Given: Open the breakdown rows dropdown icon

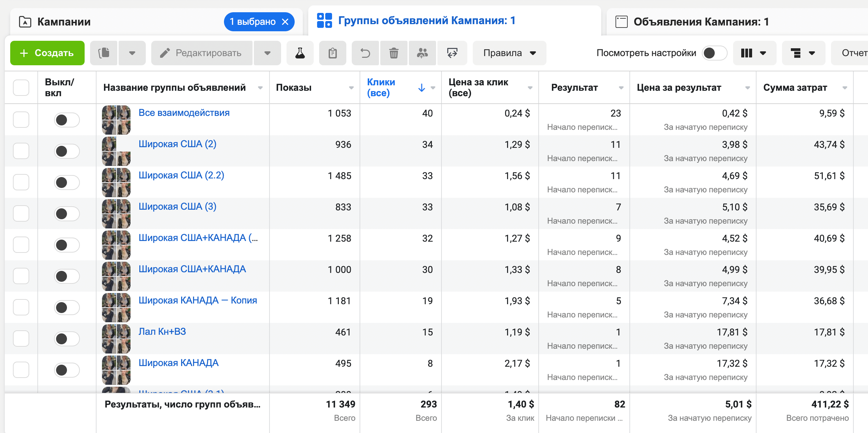Looking at the screenshot, I should [x=803, y=53].
